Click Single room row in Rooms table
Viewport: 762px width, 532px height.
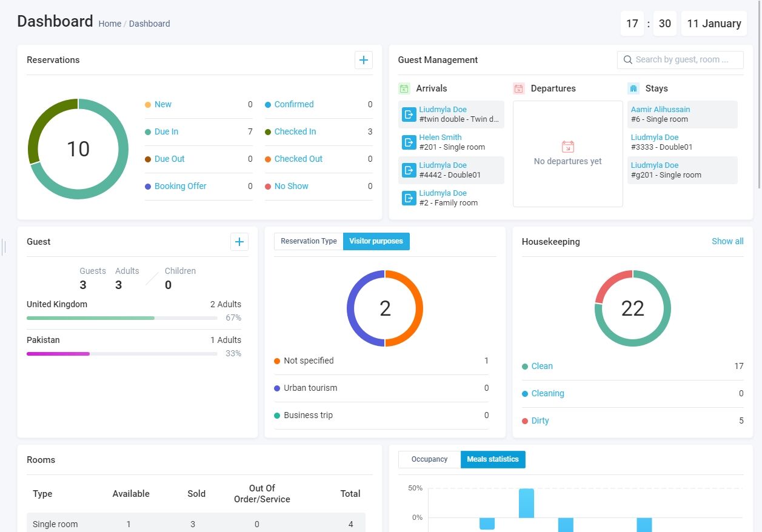coord(196,524)
